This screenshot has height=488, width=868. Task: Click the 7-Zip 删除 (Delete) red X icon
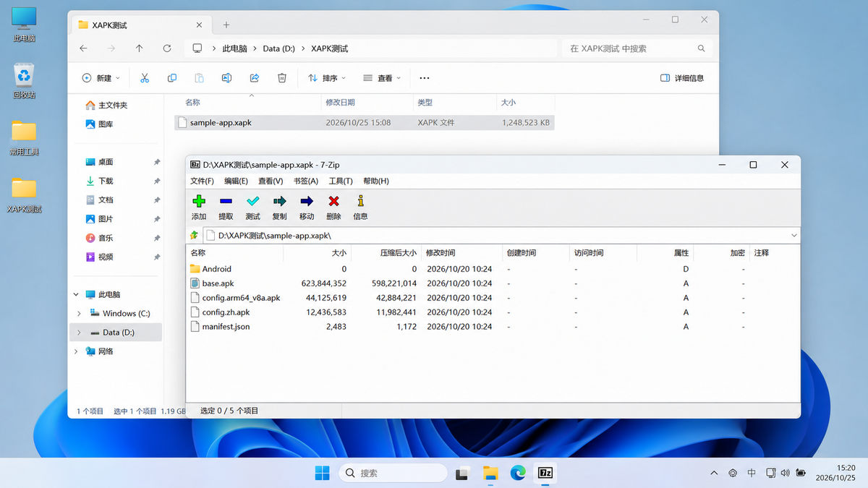point(333,202)
